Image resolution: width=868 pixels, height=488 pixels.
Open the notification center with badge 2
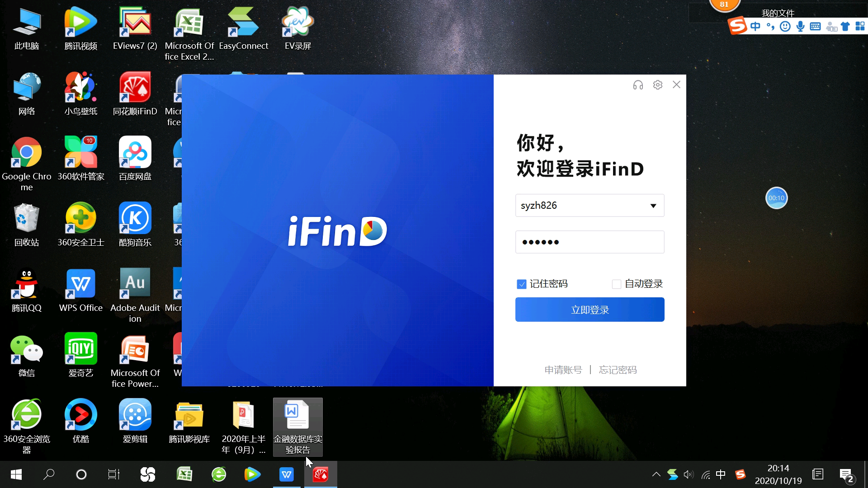(x=846, y=475)
